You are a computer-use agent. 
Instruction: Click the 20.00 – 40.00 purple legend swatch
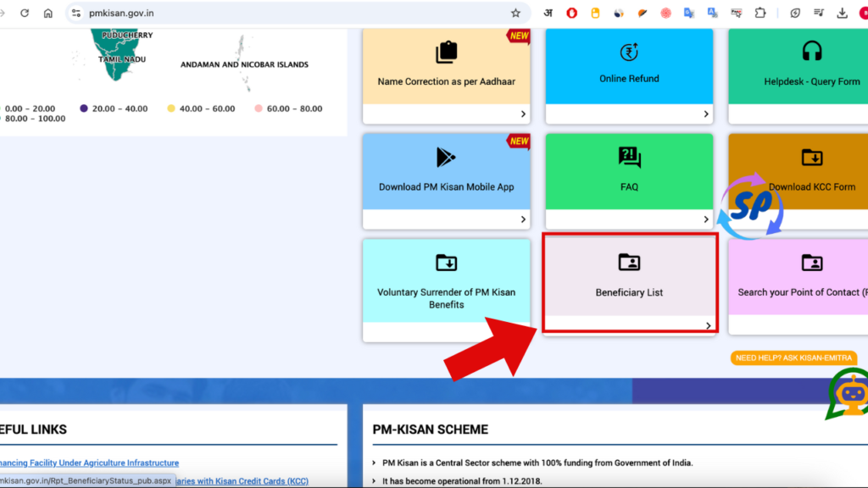(x=84, y=108)
